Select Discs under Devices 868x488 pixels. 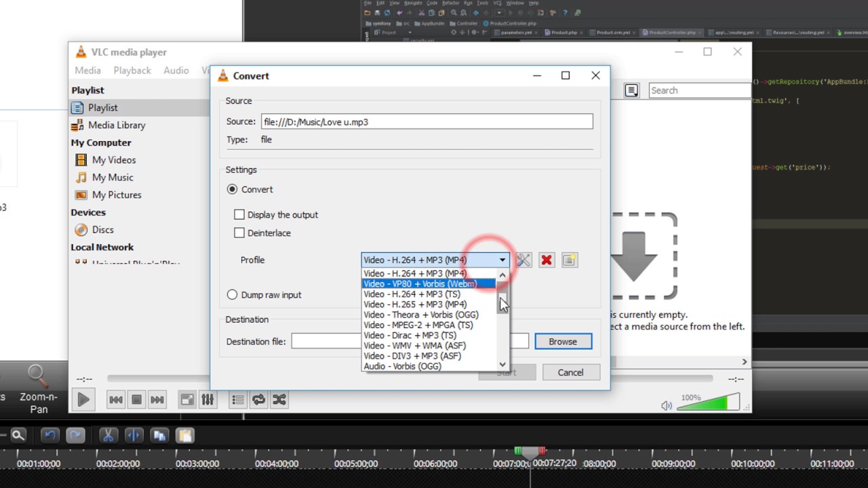click(x=102, y=230)
